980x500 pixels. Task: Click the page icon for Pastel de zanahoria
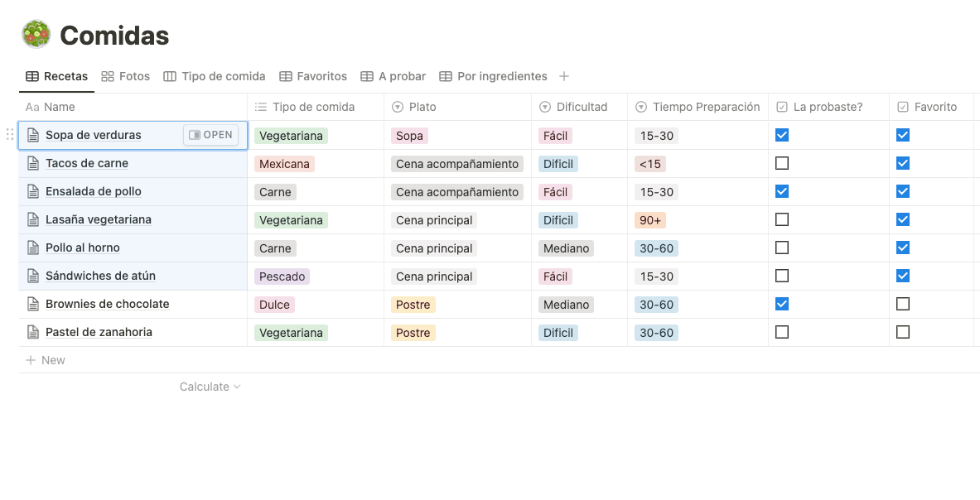33,332
